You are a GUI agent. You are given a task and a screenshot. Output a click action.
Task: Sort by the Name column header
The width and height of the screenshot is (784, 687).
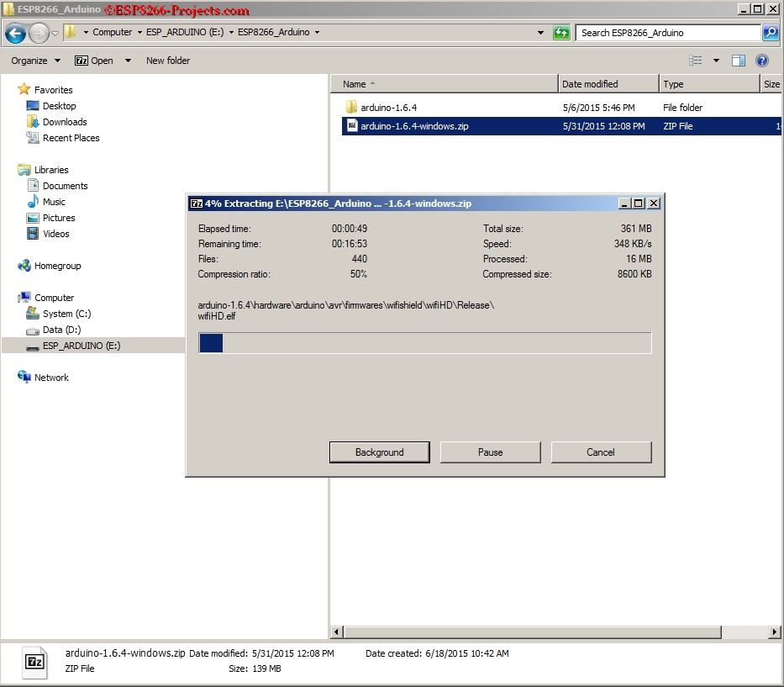pos(444,84)
